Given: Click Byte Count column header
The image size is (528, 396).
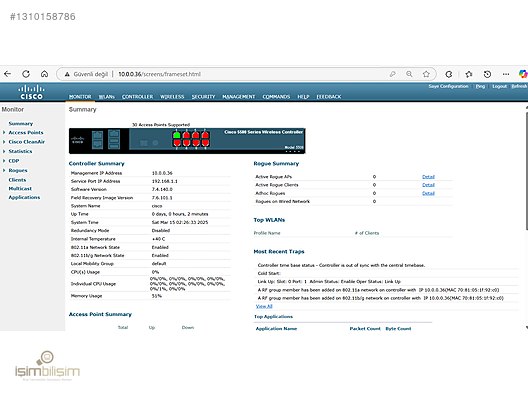Looking at the screenshot, I should point(398,328).
